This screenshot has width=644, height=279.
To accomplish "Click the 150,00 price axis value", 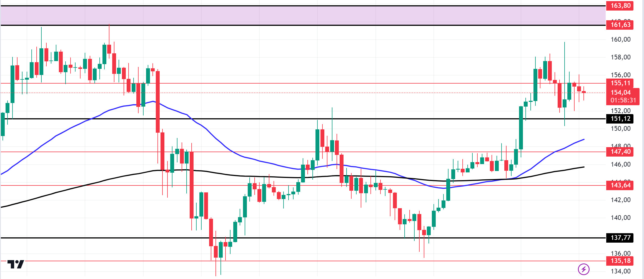I will coord(620,129).
